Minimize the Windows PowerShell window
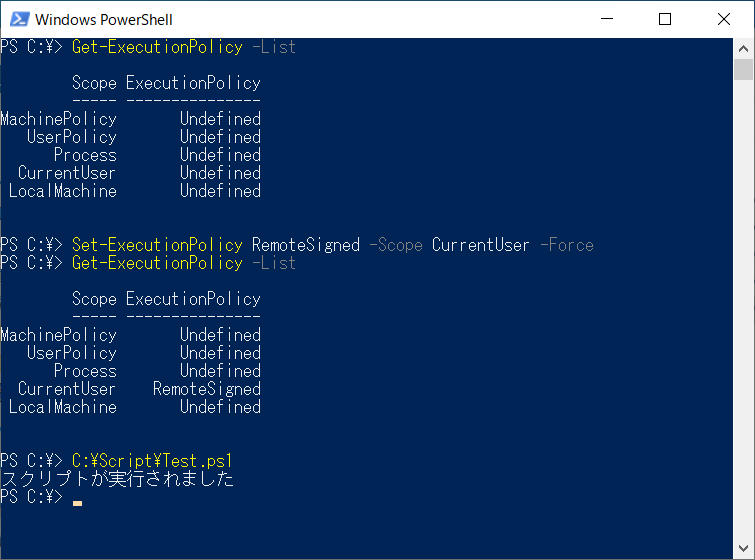 [x=607, y=19]
